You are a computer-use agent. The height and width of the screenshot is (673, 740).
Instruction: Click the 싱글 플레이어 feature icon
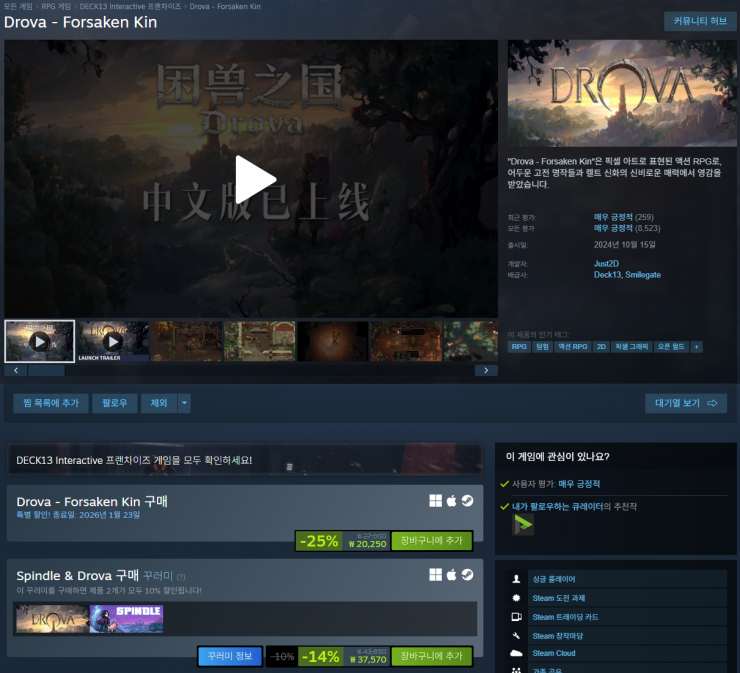[515, 579]
